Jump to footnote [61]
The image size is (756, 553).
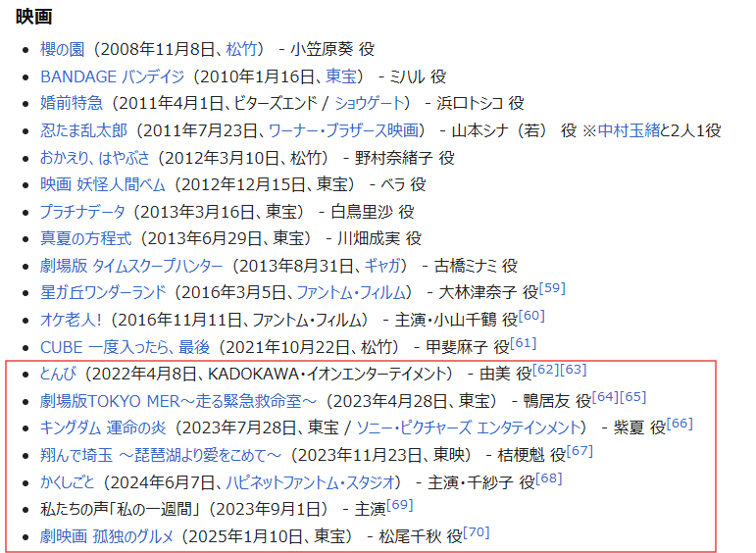[524, 343]
